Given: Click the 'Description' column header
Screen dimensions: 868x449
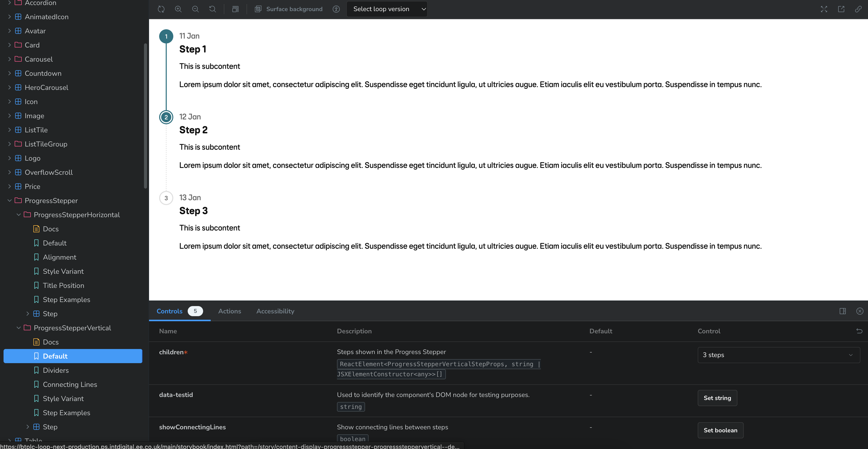Looking at the screenshot, I should 354,331.
